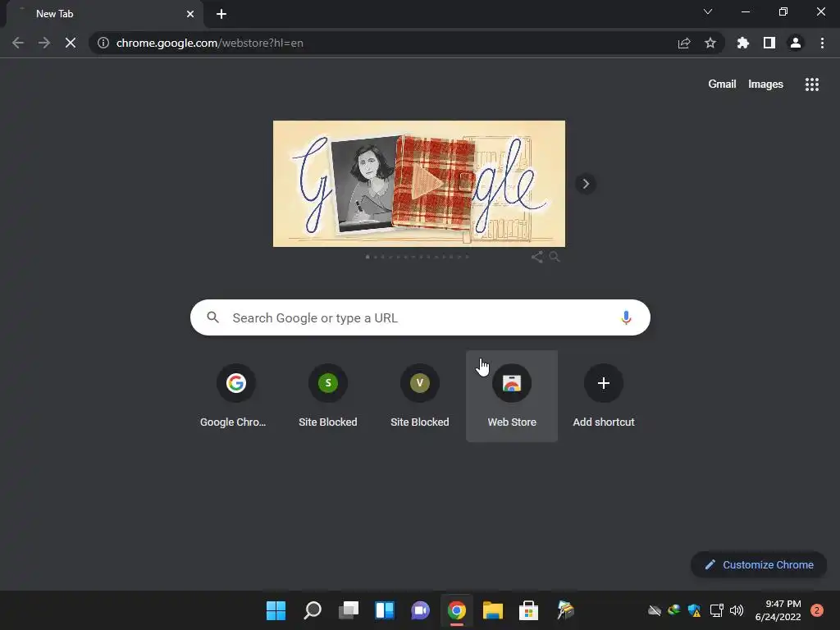
Task: Click the address bar URL text
Action: pyautogui.click(x=209, y=43)
